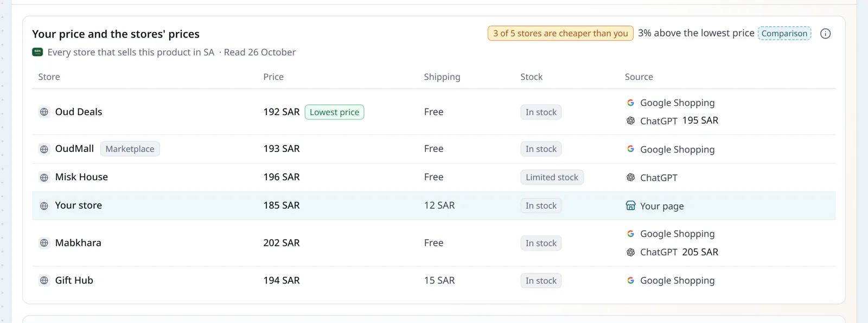Click the info icon beside Comparison
Image resolution: width=868 pixels, height=323 pixels.
[x=825, y=34]
